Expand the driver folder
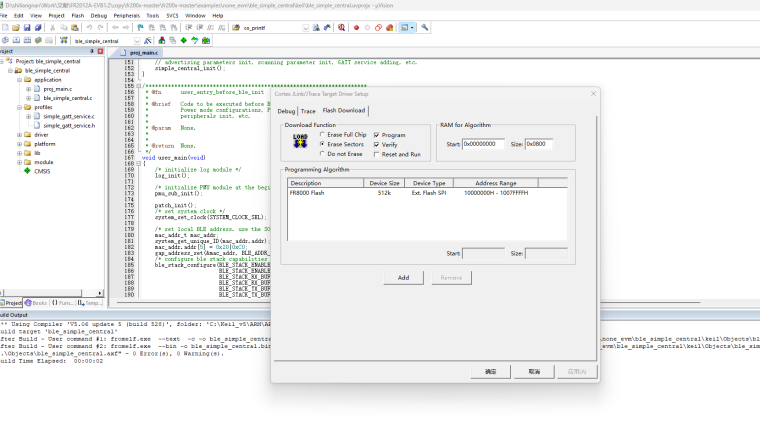760x425 pixels. pos(19,135)
